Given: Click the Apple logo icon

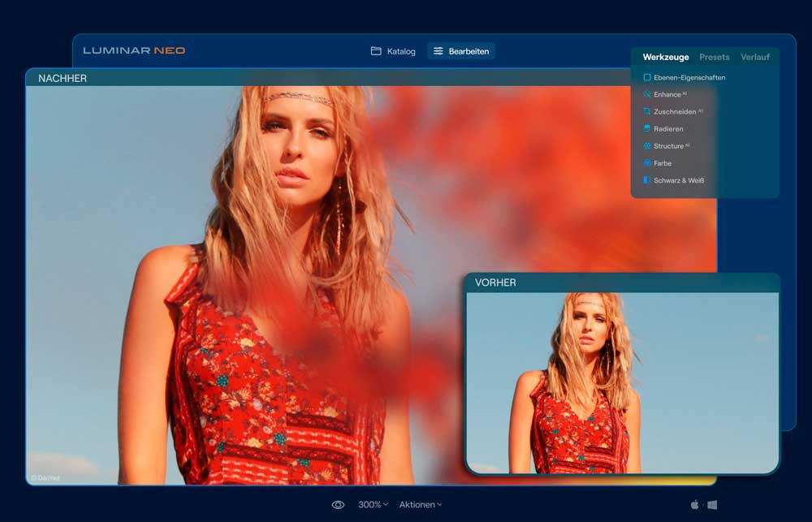Looking at the screenshot, I should (695, 504).
